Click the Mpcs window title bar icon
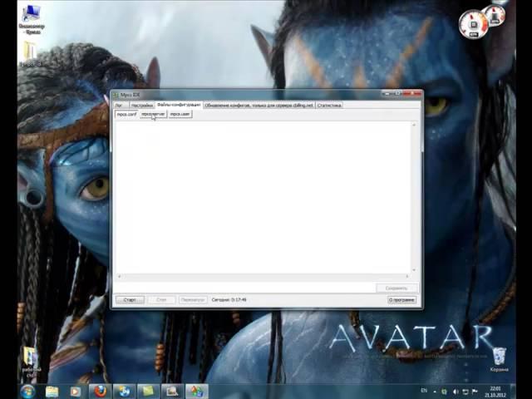Viewport: 532px width, 399px height. pos(116,95)
